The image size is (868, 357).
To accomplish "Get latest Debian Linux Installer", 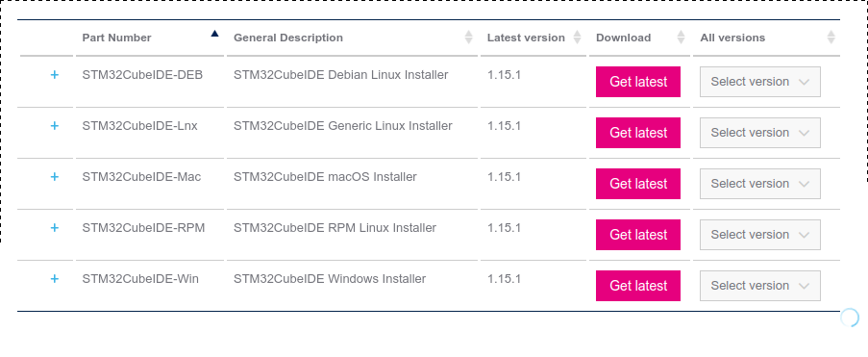I will (x=638, y=82).
